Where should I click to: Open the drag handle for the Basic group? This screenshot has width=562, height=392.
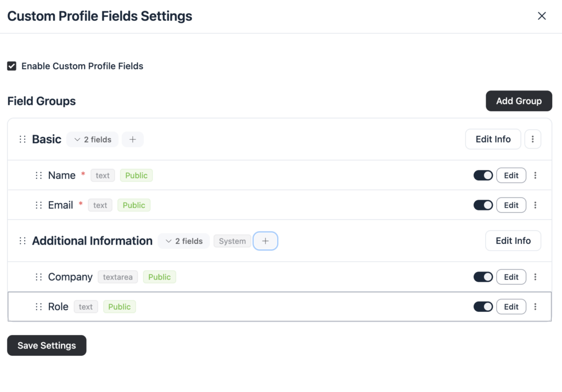tap(23, 139)
